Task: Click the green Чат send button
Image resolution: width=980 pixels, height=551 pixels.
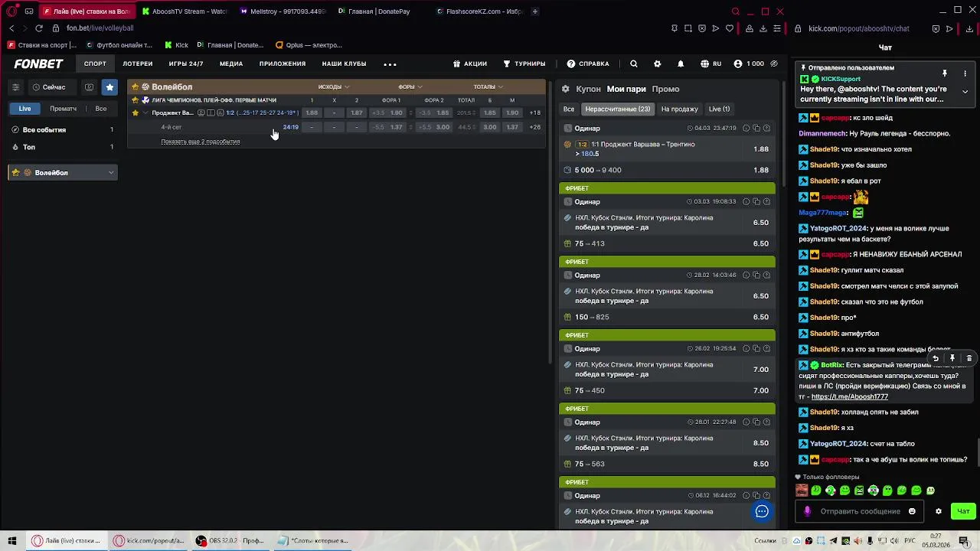Action: pos(963,511)
